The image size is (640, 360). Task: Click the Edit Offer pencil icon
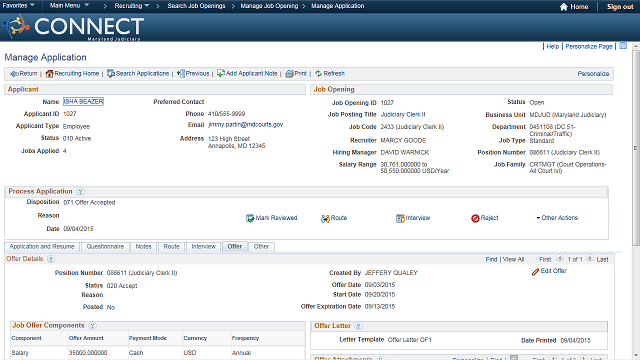tap(536, 272)
